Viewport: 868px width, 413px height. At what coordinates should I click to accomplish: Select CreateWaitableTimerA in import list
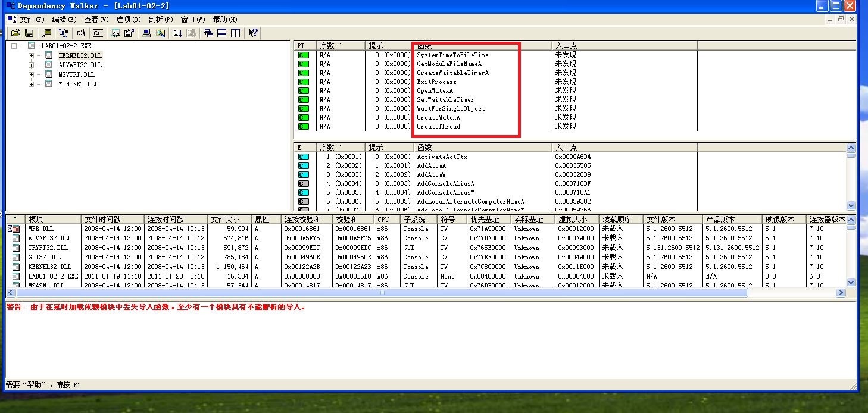tap(452, 73)
